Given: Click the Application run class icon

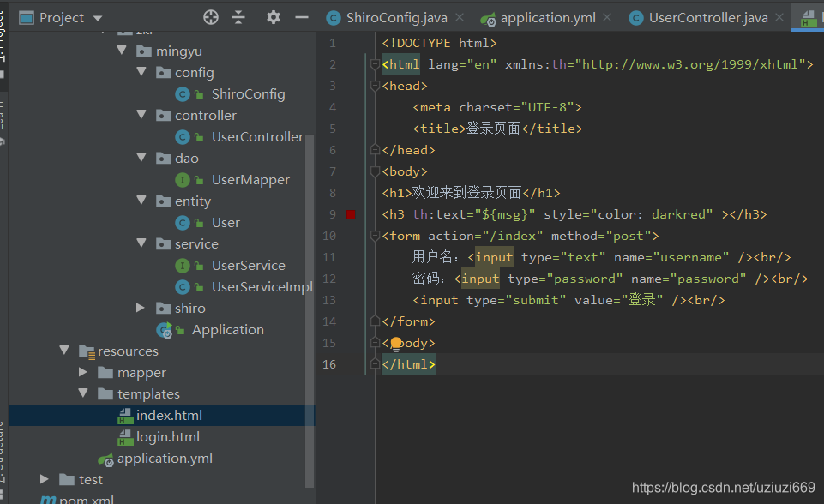Looking at the screenshot, I should (164, 330).
